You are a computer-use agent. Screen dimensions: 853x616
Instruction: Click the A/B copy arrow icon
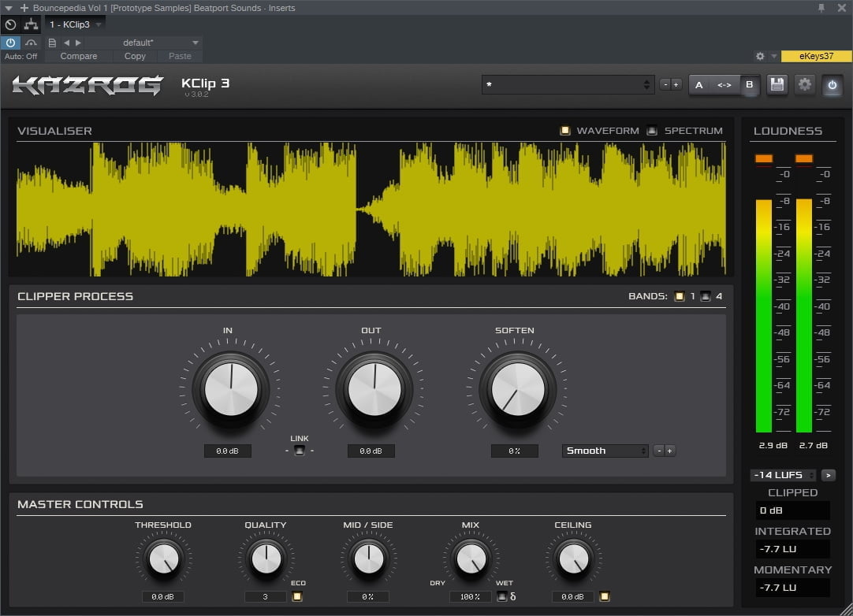click(x=724, y=84)
